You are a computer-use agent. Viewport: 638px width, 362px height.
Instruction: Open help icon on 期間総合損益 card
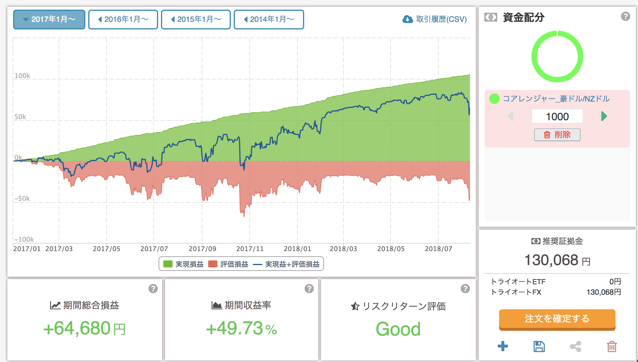pyautogui.click(x=153, y=289)
